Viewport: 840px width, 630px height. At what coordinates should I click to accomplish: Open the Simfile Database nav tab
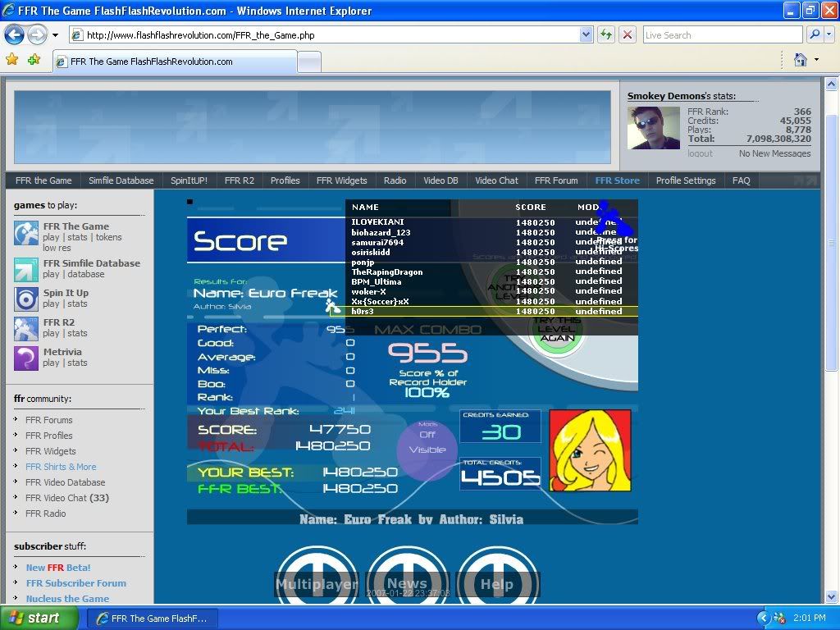pyautogui.click(x=121, y=180)
